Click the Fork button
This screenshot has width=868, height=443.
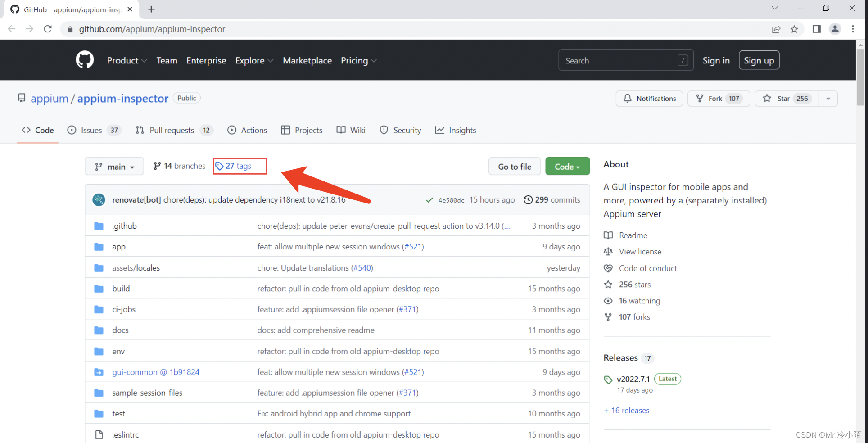(x=719, y=99)
